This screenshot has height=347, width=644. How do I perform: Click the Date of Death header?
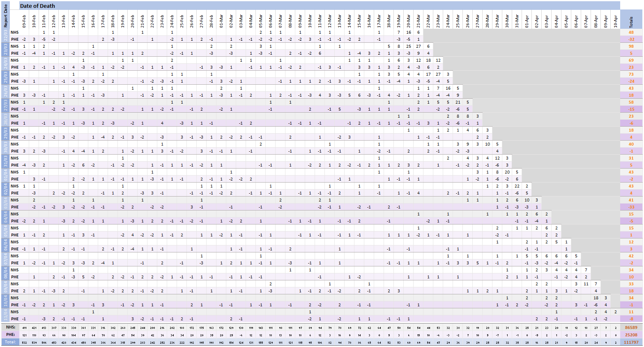point(38,6)
